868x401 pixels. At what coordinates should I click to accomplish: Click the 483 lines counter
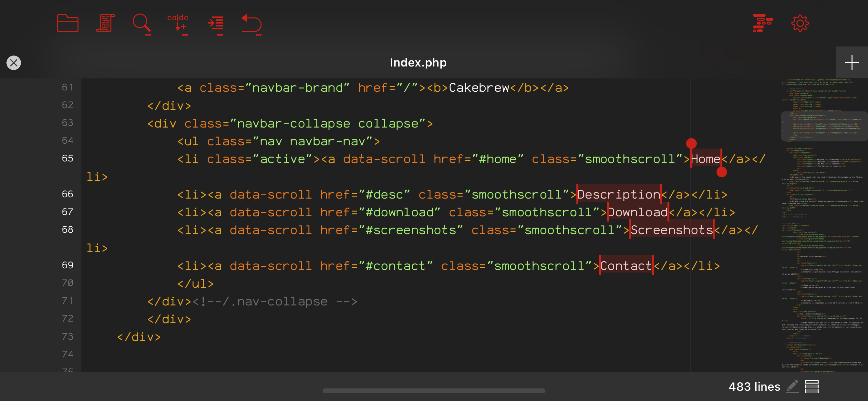pos(754,386)
